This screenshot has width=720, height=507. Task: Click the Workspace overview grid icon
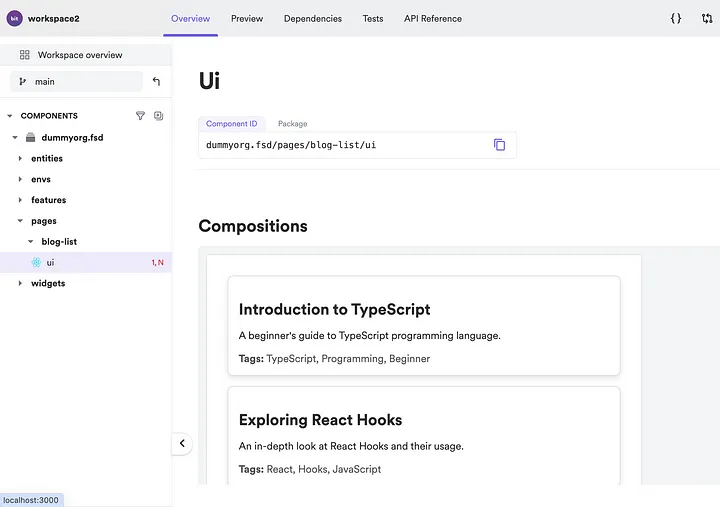(25, 55)
